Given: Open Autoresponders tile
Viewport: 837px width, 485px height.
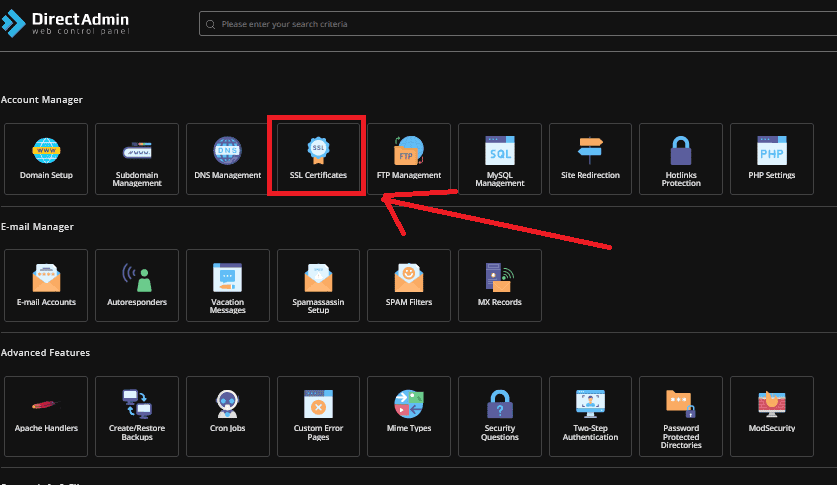Looking at the screenshot, I should click(x=137, y=285).
